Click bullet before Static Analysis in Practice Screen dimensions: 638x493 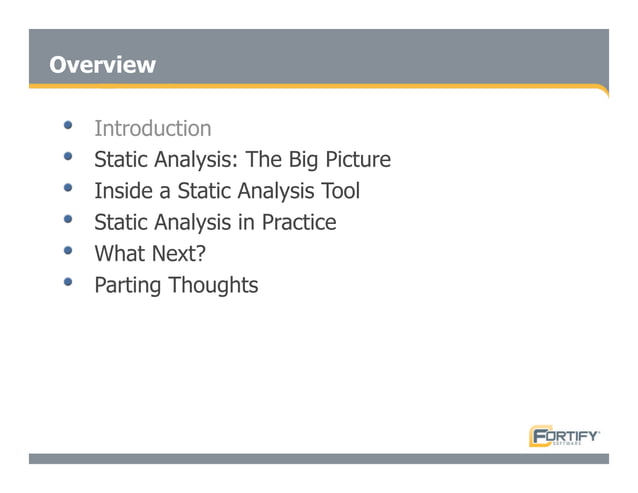click(68, 219)
